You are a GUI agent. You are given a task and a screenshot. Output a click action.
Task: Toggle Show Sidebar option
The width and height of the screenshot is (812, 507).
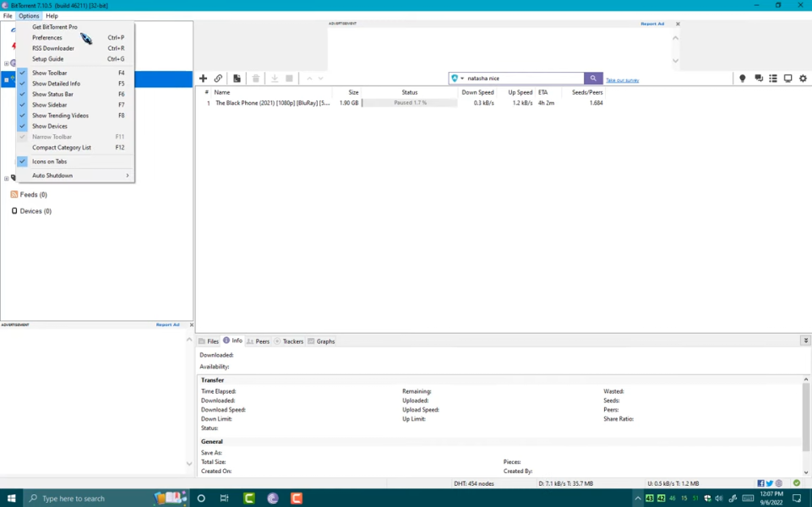[x=75, y=105]
